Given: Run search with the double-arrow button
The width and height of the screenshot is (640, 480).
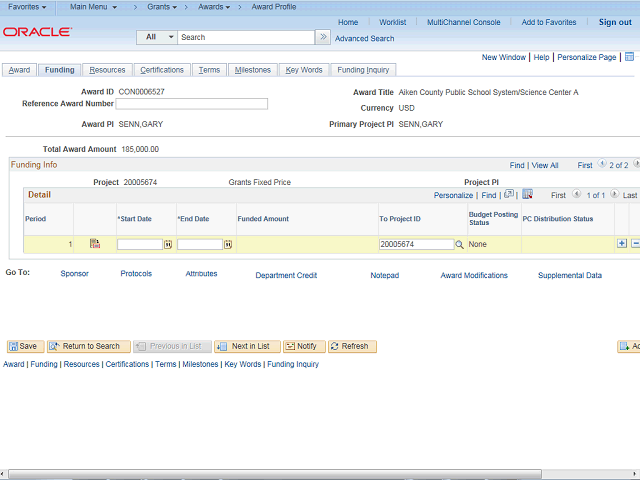Looking at the screenshot, I should pos(323,37).
